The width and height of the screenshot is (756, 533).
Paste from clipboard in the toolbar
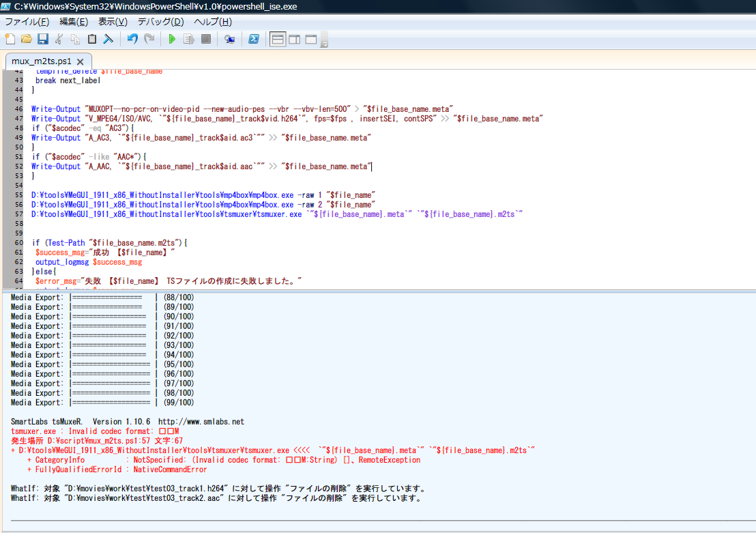point(92,39)
